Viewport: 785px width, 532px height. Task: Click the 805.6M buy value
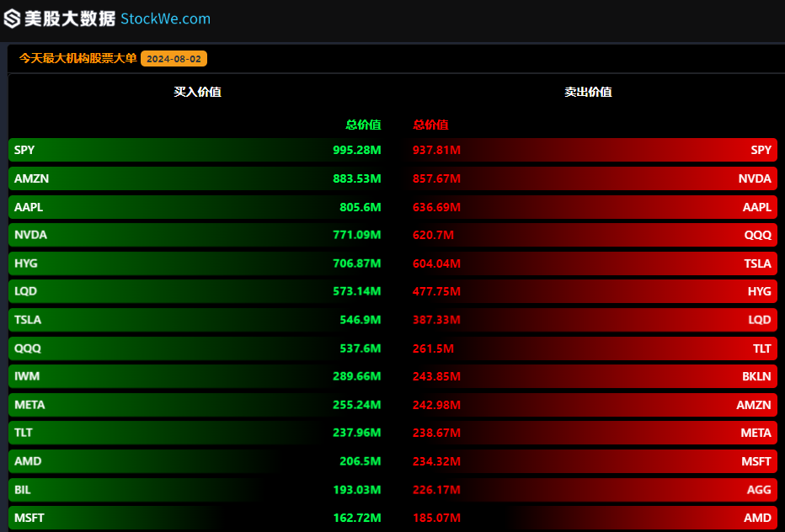(360, 207)
